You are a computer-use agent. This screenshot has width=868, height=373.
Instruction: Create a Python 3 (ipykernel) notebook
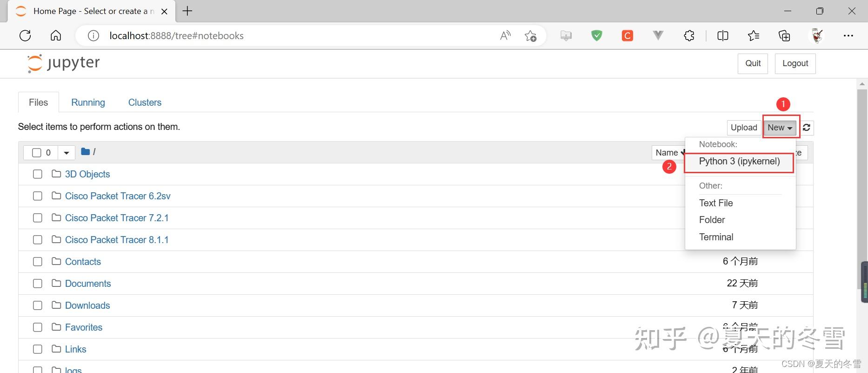[739, 162]
